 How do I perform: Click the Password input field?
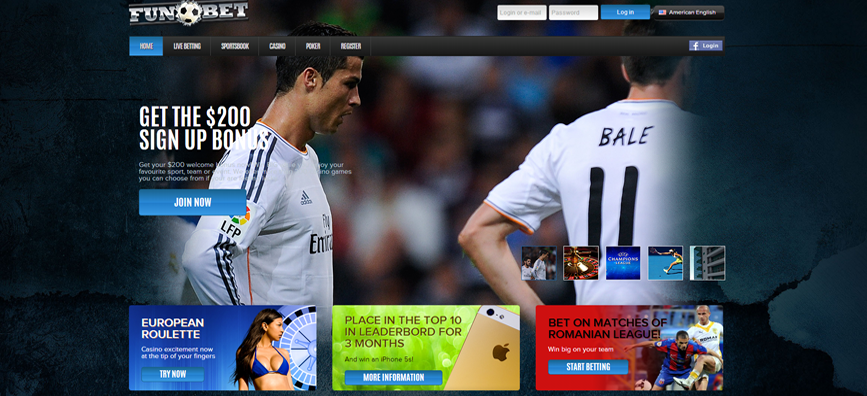pyautogui.click(x=573, y=12)
